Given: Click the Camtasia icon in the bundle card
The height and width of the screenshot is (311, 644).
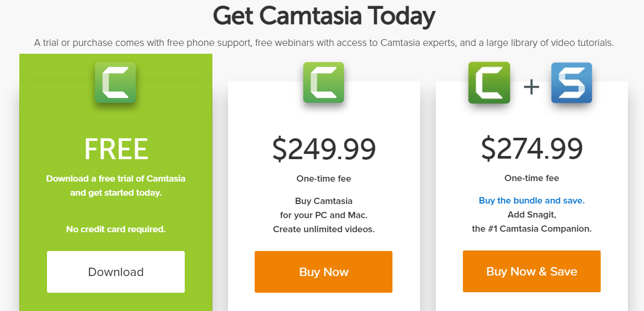Looking at the screenshot, I should pyautogui.click(x=489, y=82).
